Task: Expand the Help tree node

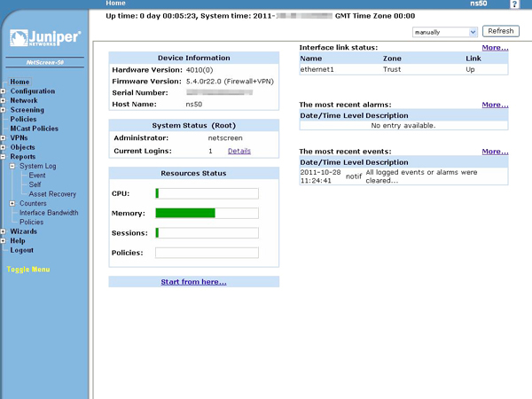Action: click(3, 241)
